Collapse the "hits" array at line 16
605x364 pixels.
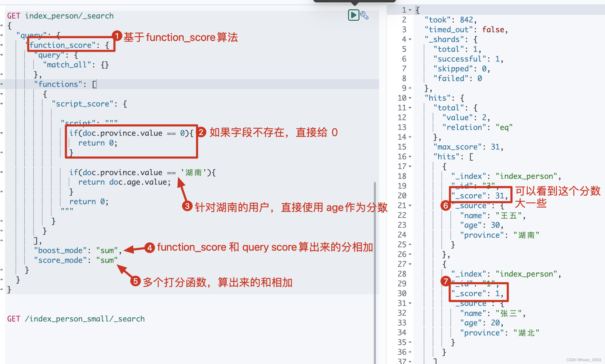tap(410, 157)
